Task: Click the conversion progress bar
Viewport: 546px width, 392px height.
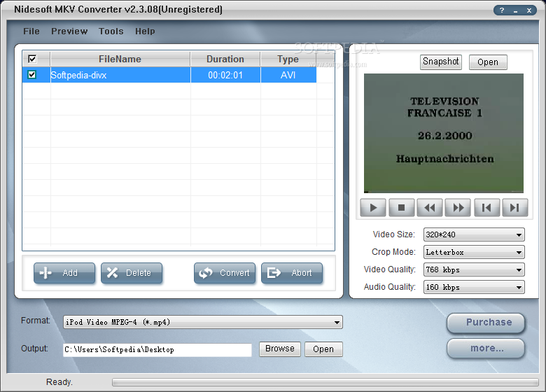Action: [325, 382]
